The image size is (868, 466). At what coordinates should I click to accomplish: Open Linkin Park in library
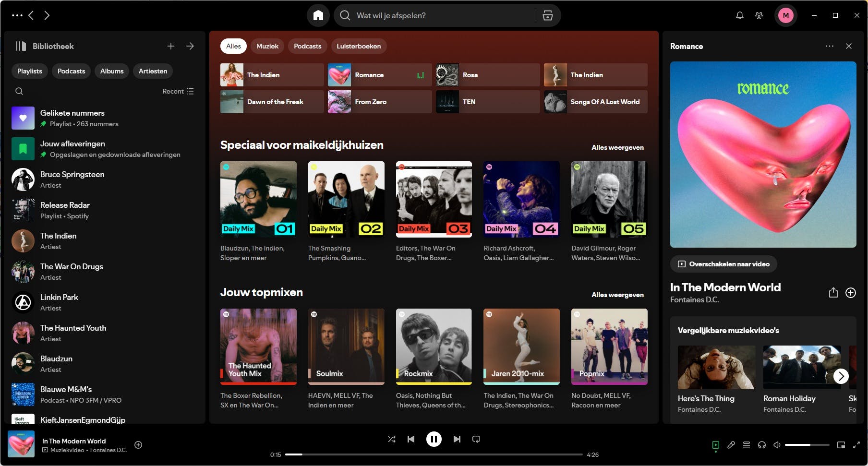[105, 302]
